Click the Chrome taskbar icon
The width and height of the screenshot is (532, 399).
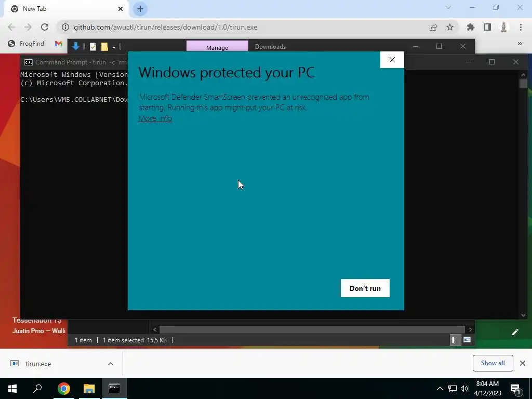(x=64, y=389)
